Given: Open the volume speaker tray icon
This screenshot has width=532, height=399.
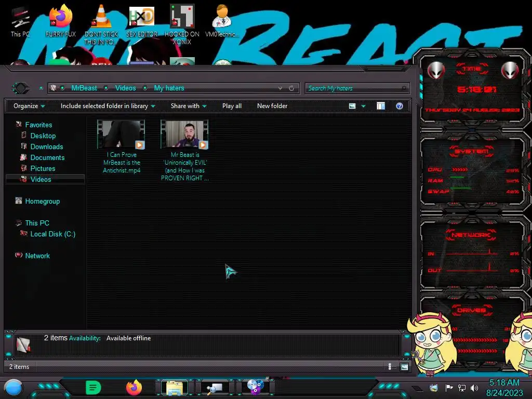Looking at the screenshot, I should (x=474, y=388).
